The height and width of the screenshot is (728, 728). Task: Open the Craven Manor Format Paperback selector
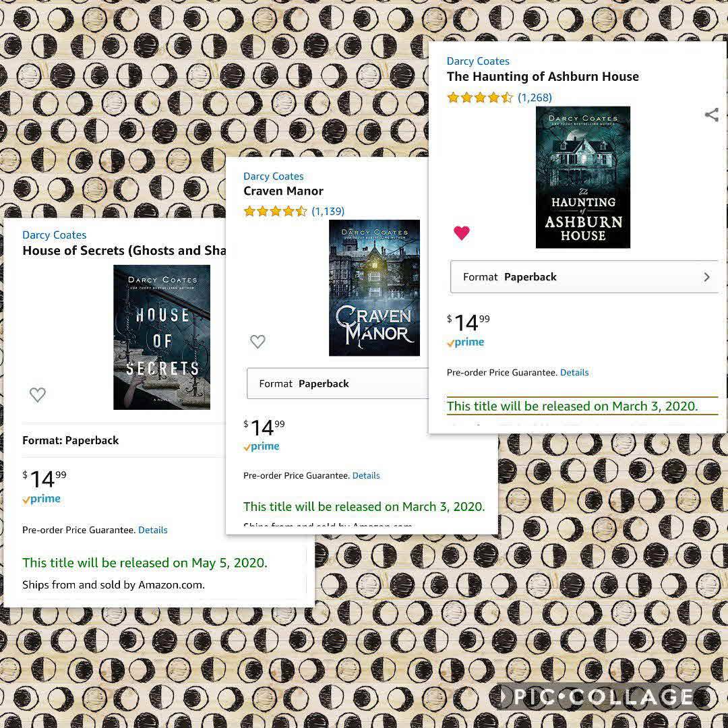pos(338,384)
